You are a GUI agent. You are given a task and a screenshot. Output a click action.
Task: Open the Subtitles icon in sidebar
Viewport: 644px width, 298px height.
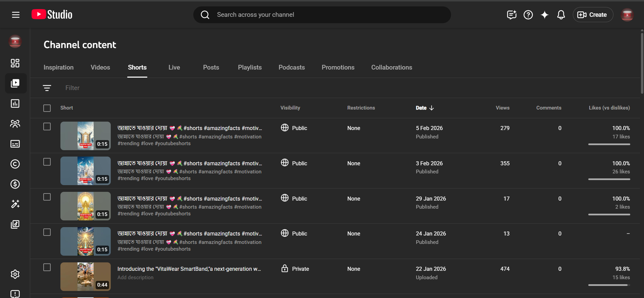(15, 144)
